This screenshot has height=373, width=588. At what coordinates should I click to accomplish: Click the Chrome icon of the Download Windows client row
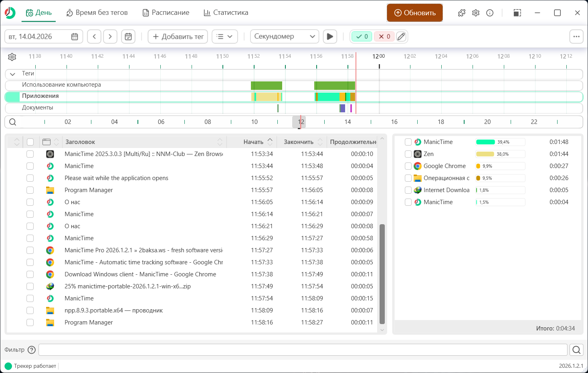(50, 274)
